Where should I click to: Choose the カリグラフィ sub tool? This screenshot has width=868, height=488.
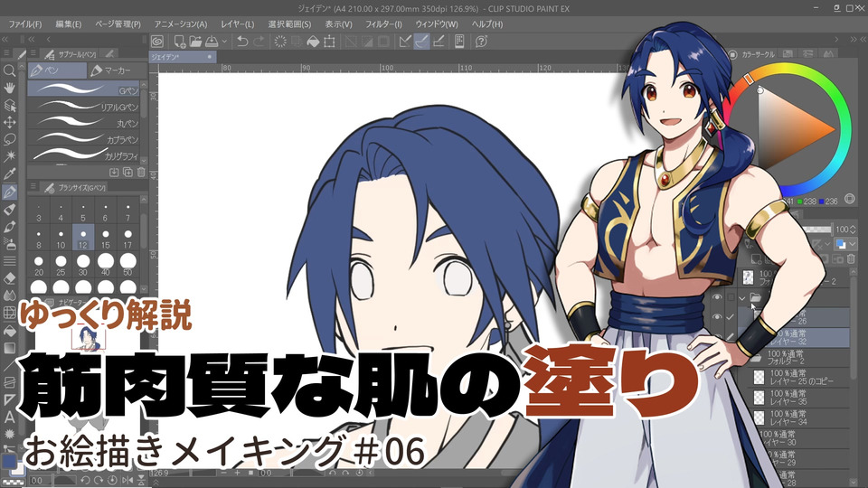tap(83, 155)
